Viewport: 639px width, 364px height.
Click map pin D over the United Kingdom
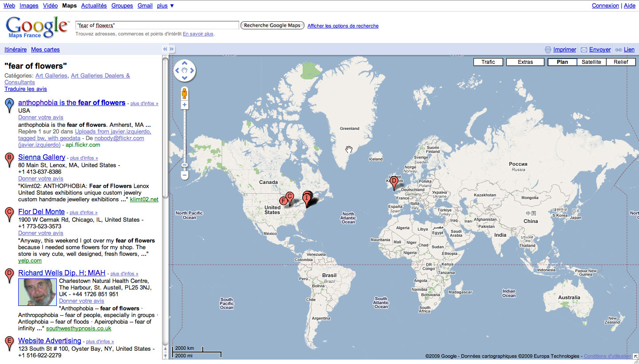pyautogui.click(x=394, y=183)
